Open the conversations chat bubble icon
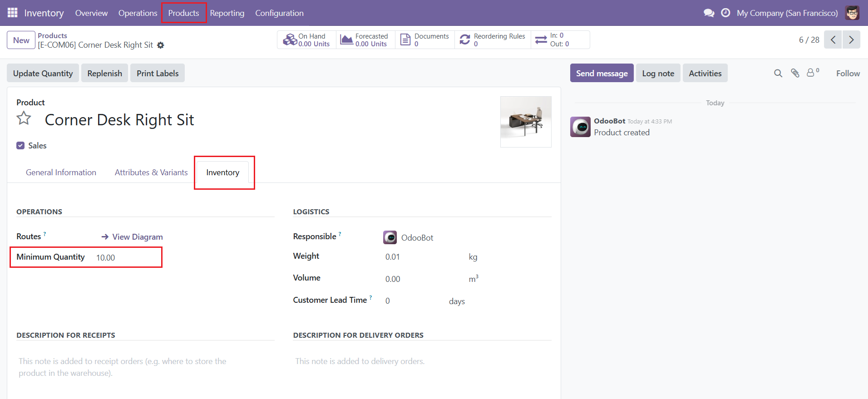Screen dimensions: 868x399 coord(709,13)
